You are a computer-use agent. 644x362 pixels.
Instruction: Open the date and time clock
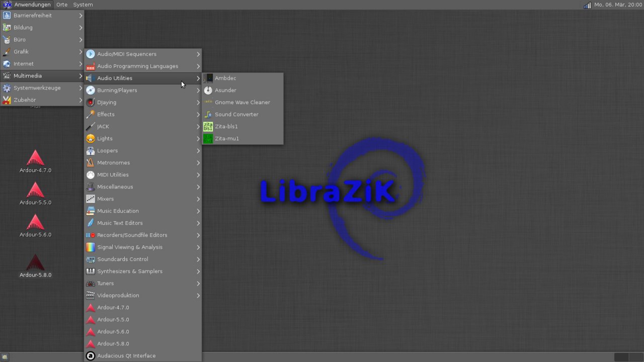click(618, 5)
